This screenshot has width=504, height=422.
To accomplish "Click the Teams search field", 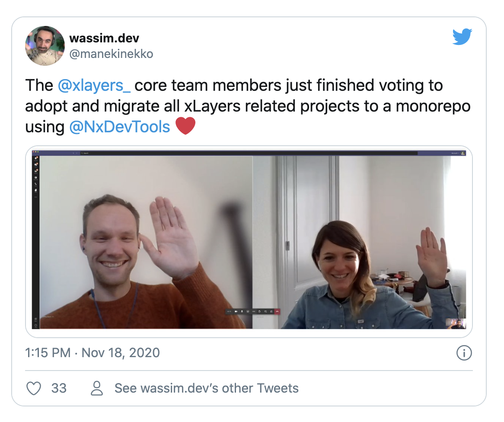I will [248, 153].
